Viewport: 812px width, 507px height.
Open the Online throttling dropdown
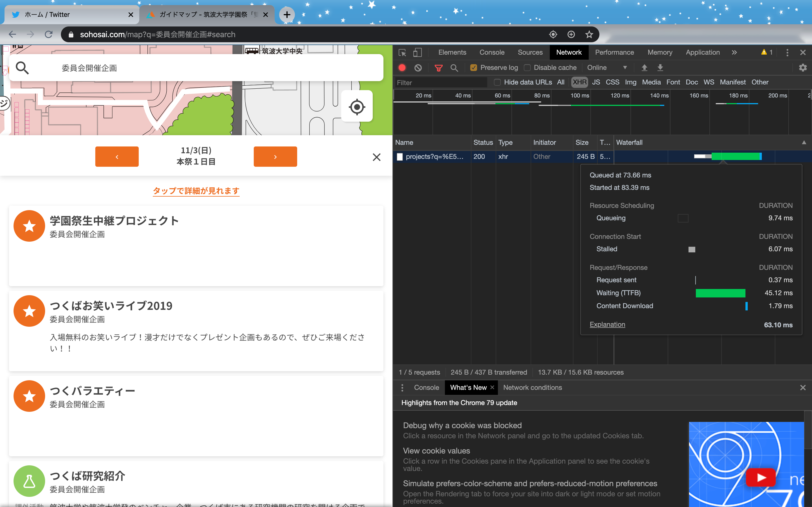607,68
